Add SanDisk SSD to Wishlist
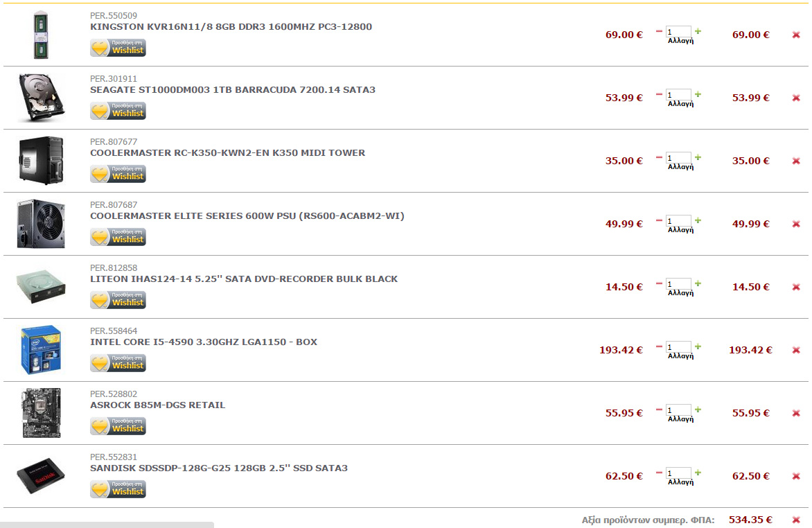 coord(118,489)
